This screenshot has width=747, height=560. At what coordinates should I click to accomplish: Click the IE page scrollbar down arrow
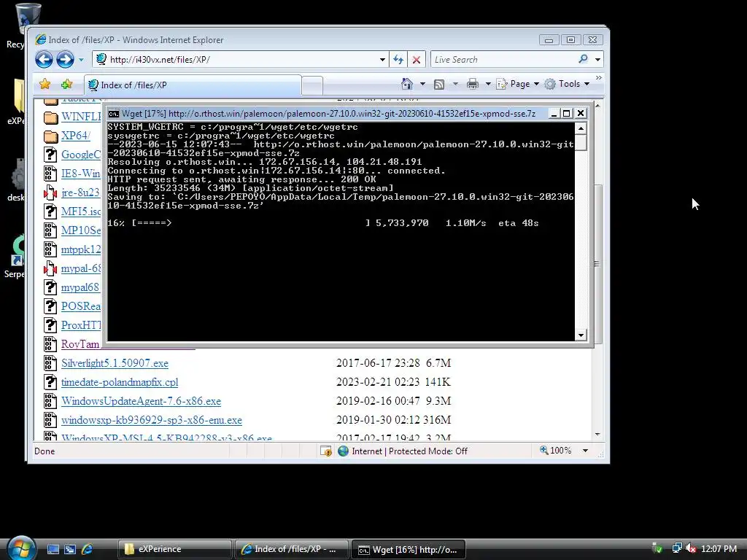click(597, 435)
